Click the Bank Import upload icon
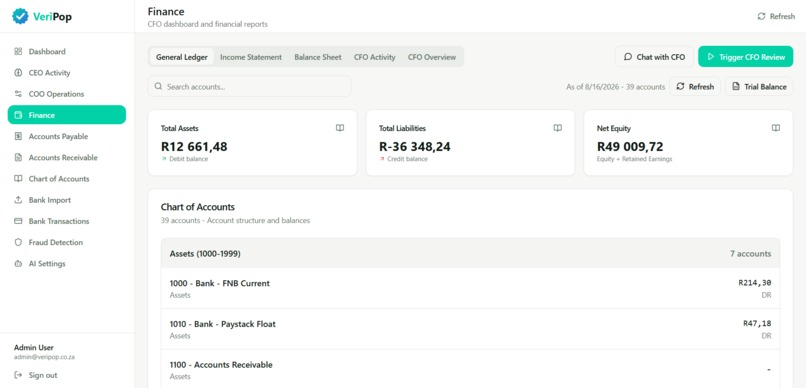The height and width of the screenshot is (388, 806). pos(19,200)
